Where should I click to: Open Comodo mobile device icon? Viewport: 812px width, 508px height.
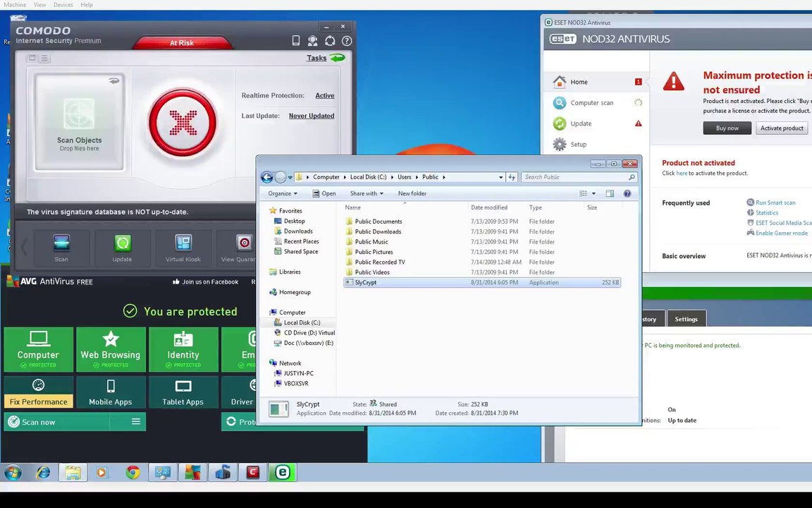(x=296, y=40)
